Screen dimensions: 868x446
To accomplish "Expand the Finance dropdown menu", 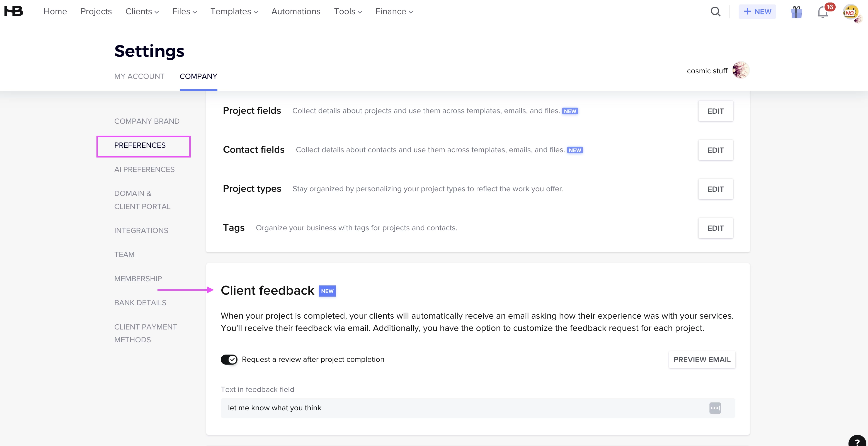I will (x=394, y=11).
